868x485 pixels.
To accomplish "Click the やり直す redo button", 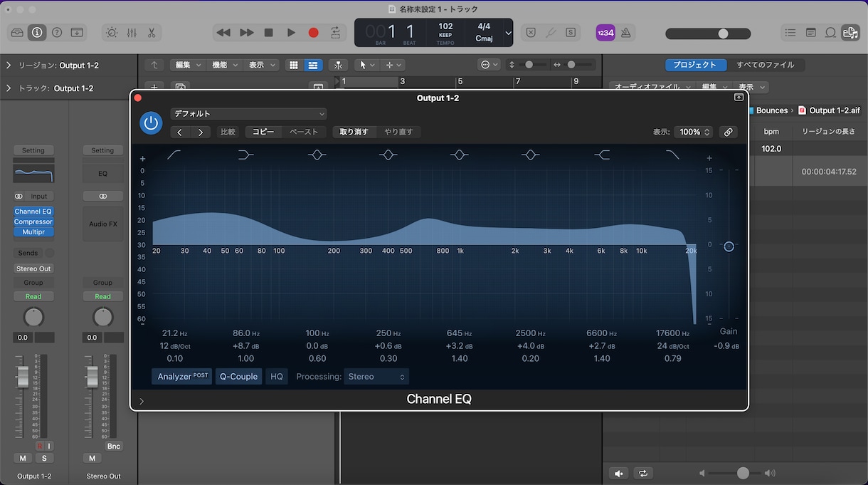I will (398, 132).
